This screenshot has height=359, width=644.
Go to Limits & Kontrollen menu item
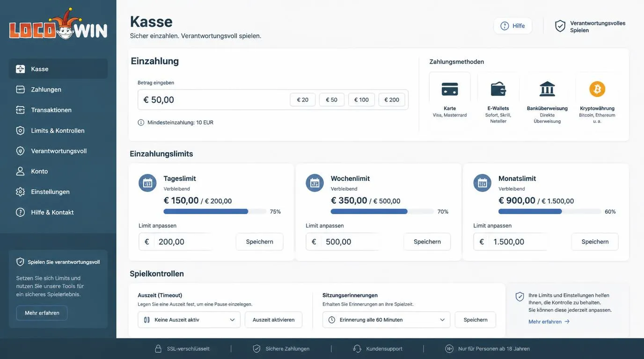click(x=59, y=130)
